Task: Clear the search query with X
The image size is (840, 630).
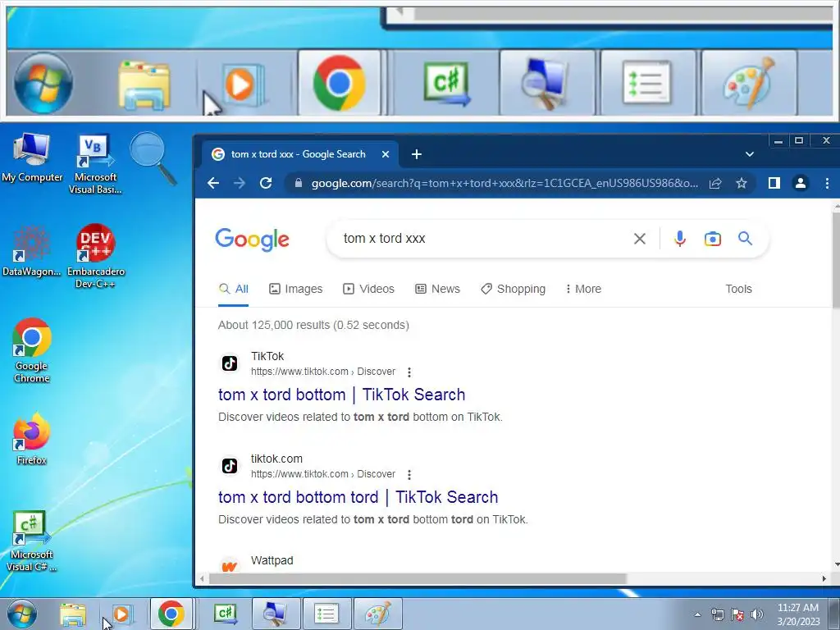Action: click(640, 239)
